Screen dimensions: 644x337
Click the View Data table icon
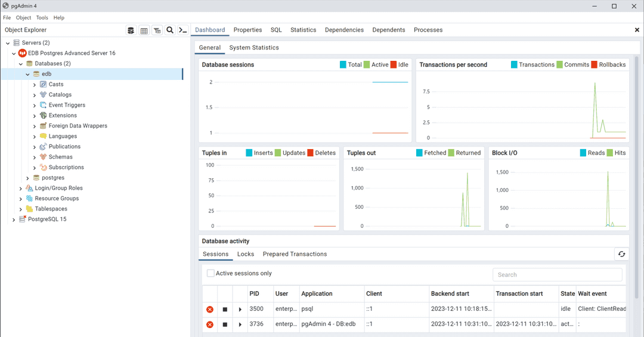tap(144, 30)
